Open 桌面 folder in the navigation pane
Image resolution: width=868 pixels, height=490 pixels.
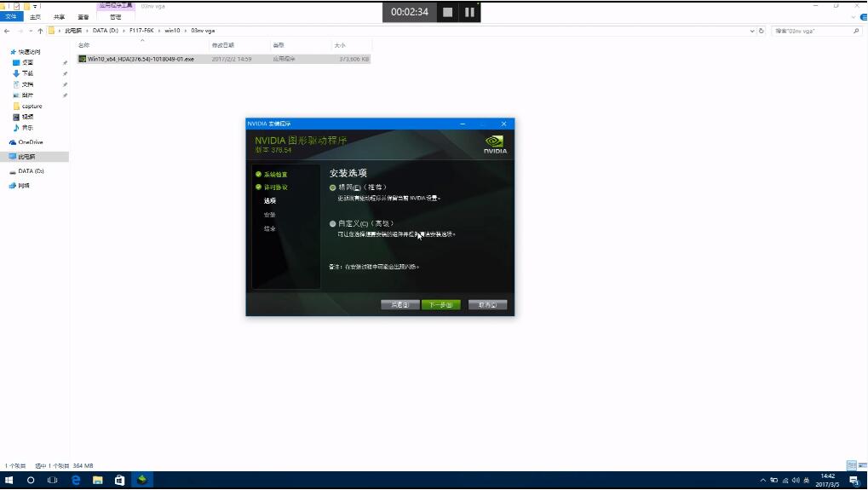click(x=27, y=62)
